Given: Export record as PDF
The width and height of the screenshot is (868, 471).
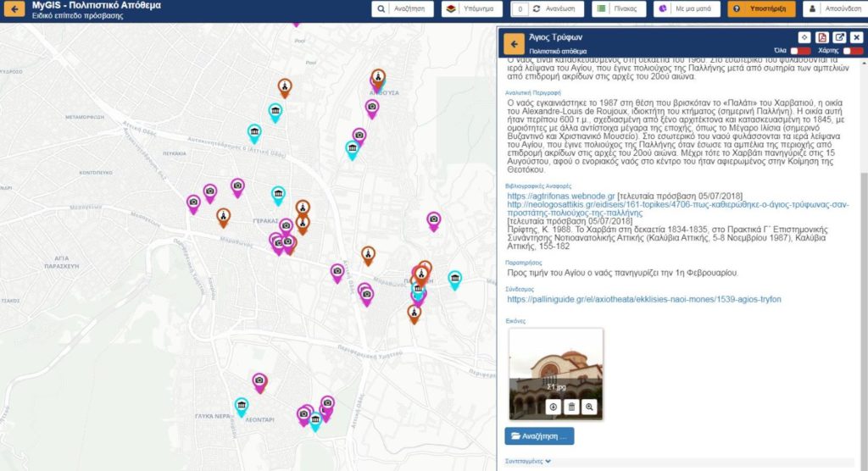Looking at the screenshot, I should click(x=821, y=37).
